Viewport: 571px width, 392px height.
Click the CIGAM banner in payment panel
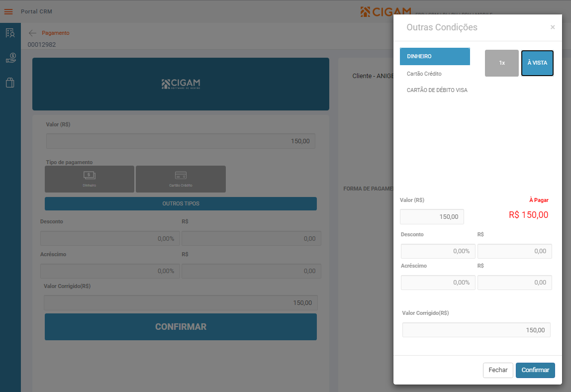(x=181, y=84)
